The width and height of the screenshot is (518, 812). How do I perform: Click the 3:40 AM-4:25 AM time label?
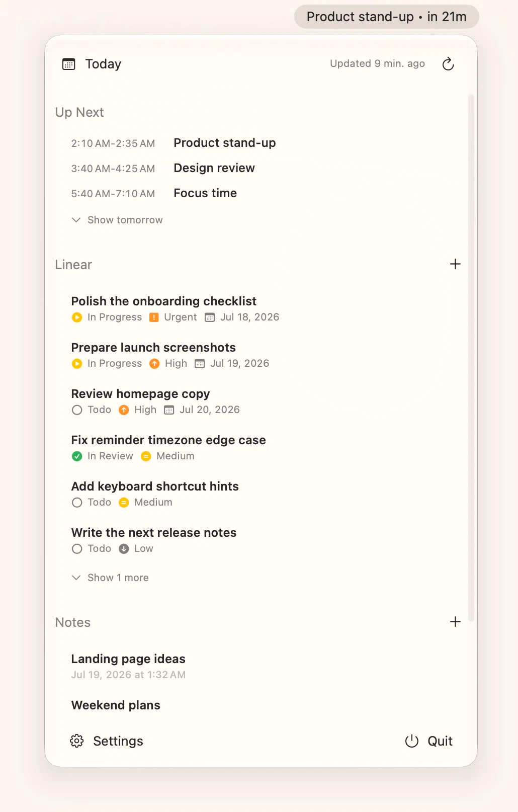(x=113, y=169)
